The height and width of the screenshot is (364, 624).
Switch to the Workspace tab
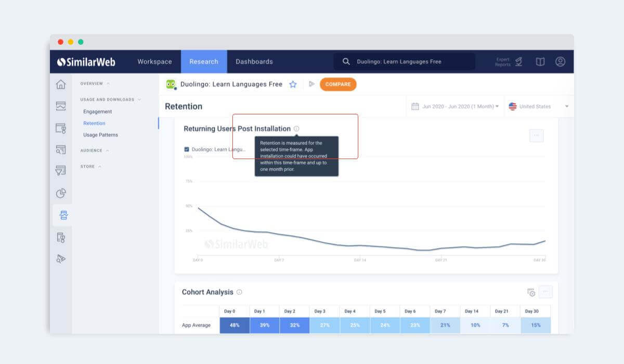[x=154, y=61]
